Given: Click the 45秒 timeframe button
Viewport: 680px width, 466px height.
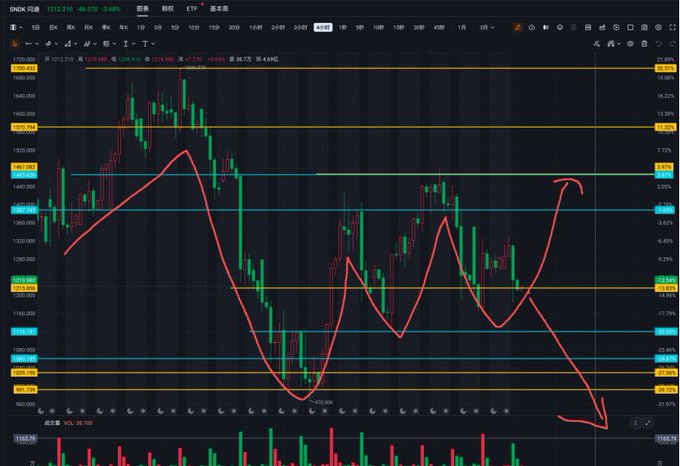Looking at the screenshot, I should 439,27.
